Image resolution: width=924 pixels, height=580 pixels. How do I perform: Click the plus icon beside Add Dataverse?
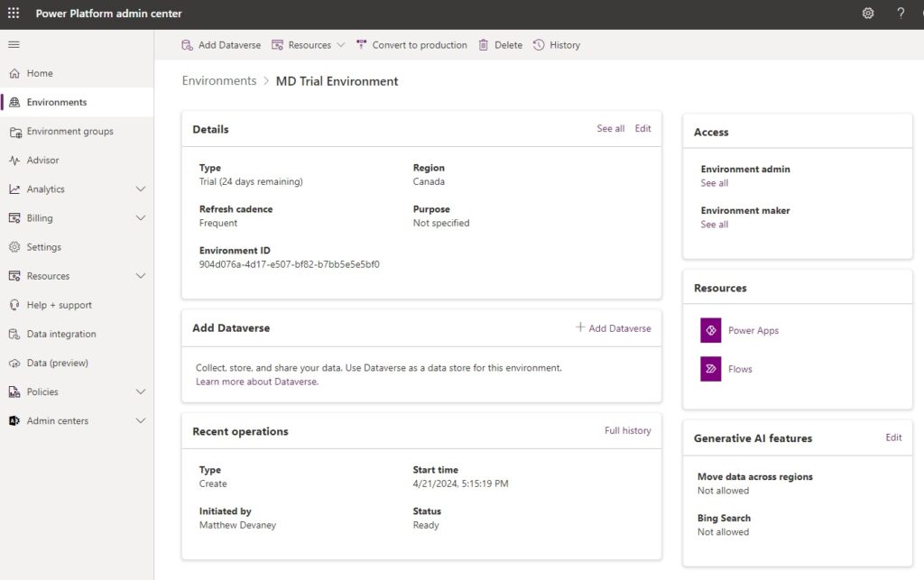[x=580, y=327]
